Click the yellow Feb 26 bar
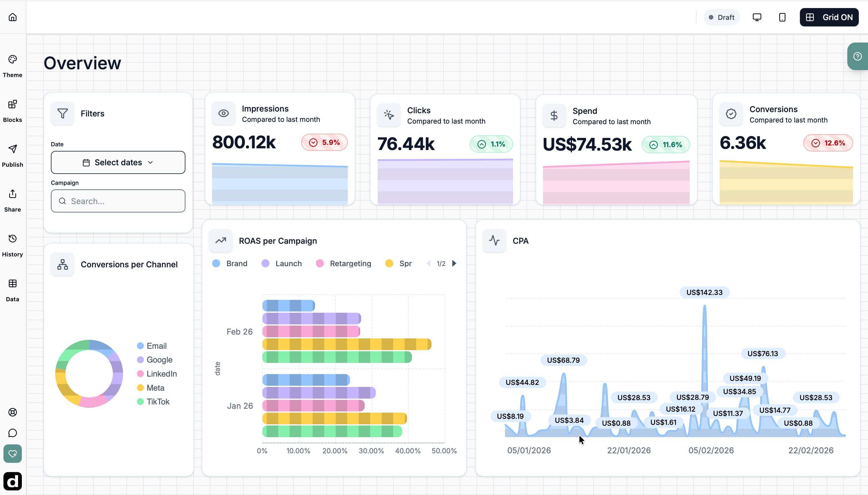 tap(347, 344)
